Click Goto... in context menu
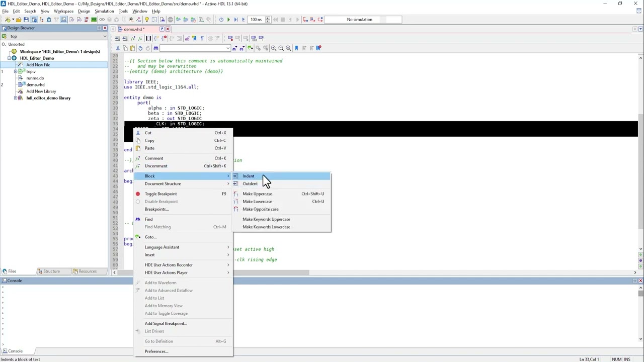Viewport: 644px width, 362px height. [150, 237]
